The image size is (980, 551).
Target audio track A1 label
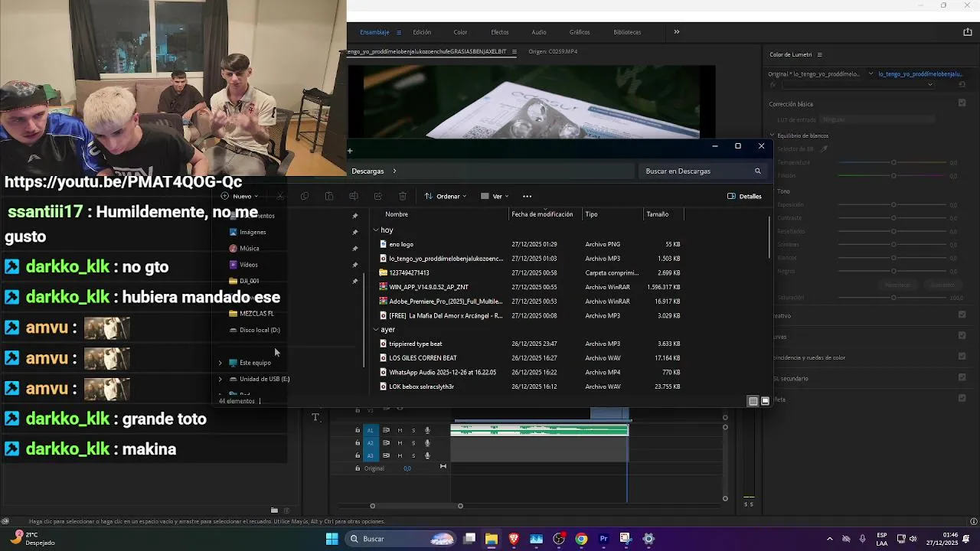(371, 430)
